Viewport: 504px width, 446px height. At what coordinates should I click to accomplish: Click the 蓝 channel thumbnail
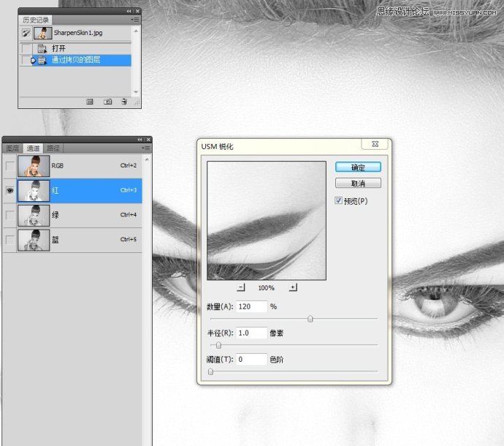(x=34, y=240)
